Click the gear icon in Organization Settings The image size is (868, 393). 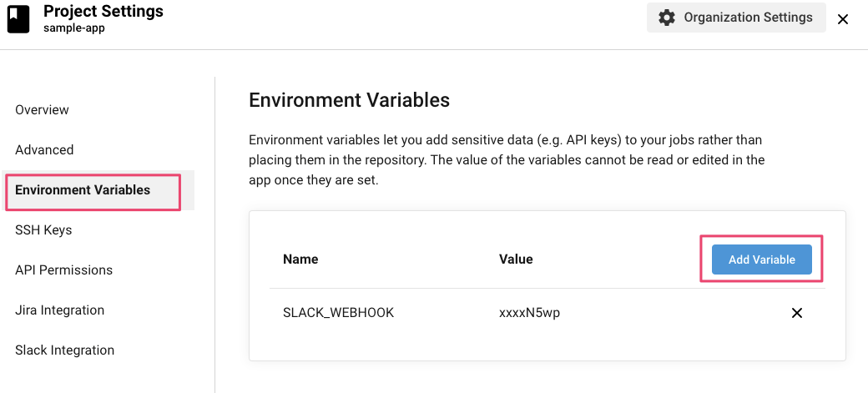666,18
